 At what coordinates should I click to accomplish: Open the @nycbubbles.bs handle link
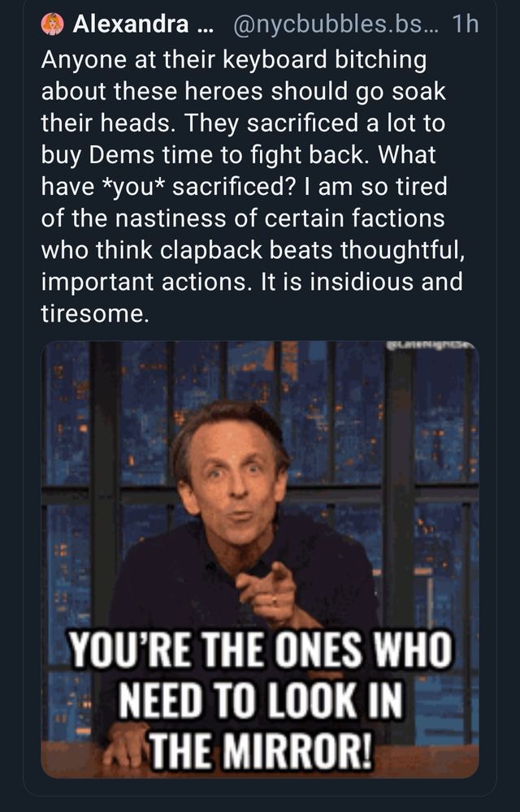pos(326,24)
